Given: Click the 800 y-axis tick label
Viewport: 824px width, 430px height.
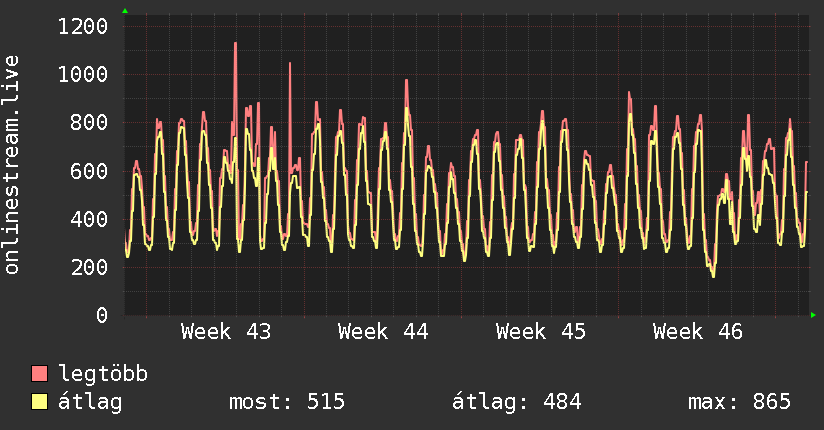Looking at the screenshot, I should coord(89,123).
